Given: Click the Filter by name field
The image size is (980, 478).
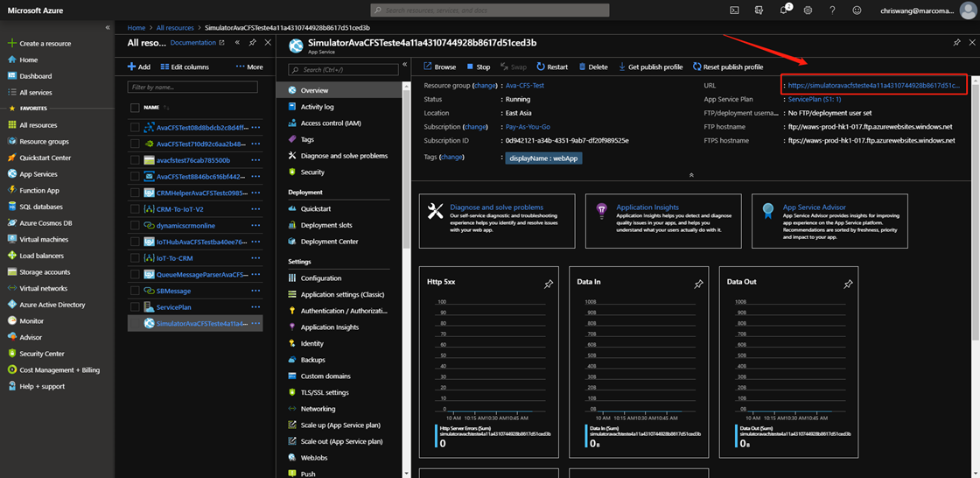Looking at the screenshot, I should tap(192, 87).
